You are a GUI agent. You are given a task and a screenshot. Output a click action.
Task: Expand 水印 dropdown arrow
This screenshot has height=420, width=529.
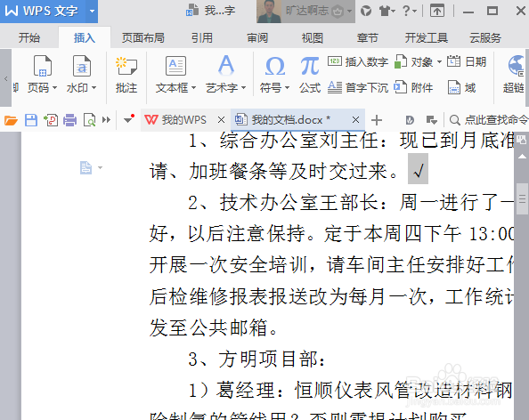coord(94,88)
